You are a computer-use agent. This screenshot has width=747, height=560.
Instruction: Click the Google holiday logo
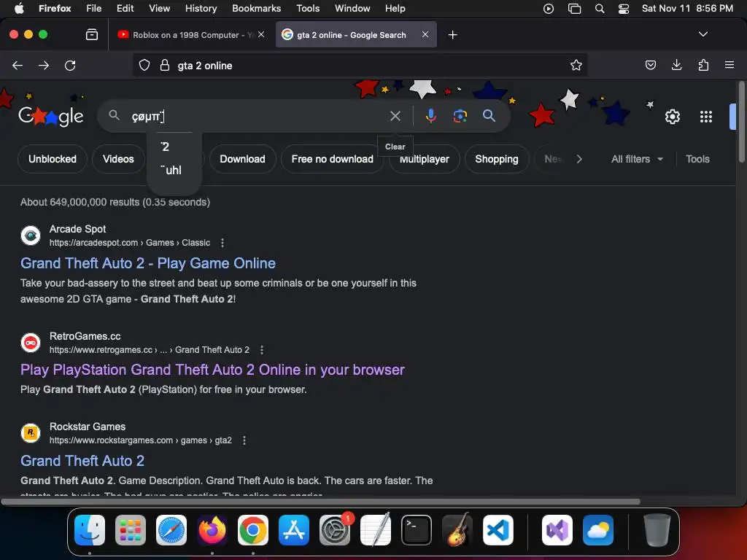click(51, 116)
